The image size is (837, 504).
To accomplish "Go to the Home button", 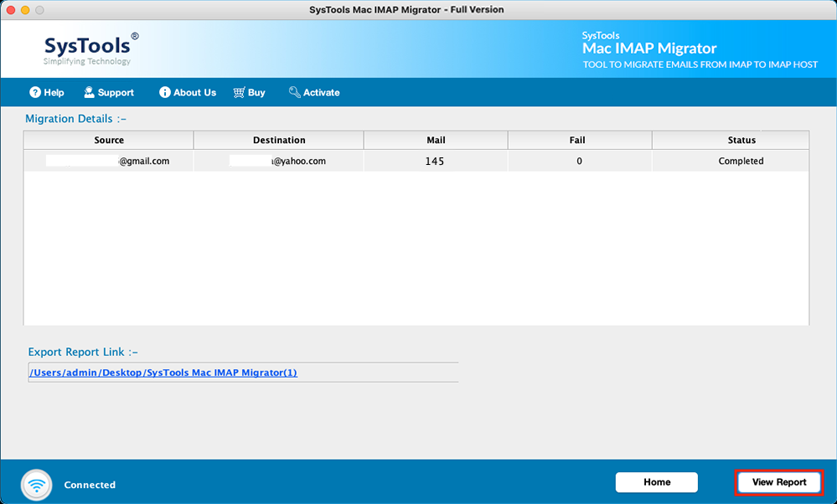I will (x=657, y=482).
